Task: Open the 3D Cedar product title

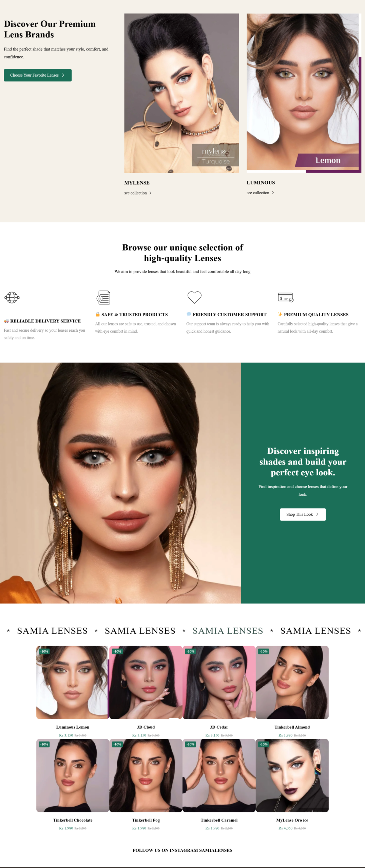Action: (x=219, y=727)
